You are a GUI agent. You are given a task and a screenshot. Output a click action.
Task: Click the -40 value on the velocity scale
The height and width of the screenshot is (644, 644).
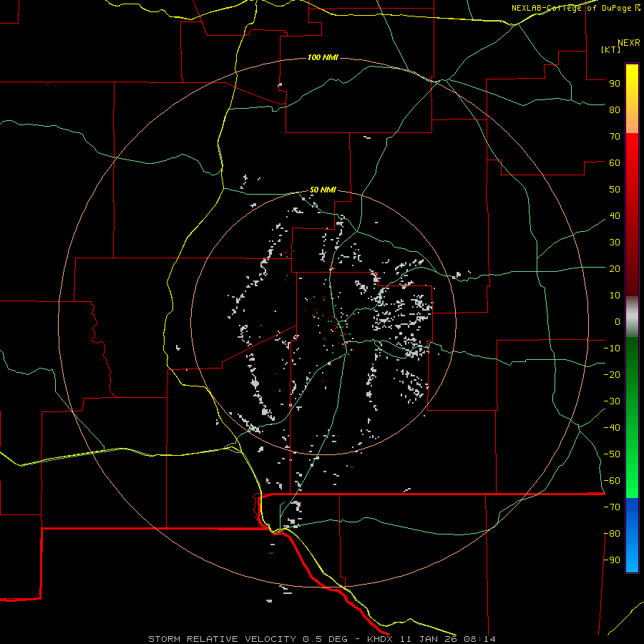pos(612,428)
